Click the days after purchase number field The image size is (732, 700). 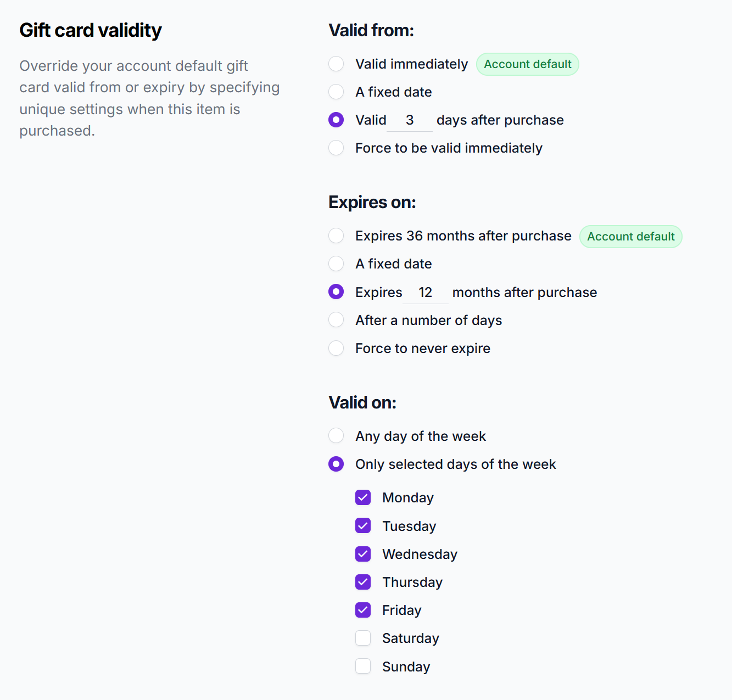click(x=410, y=120)
